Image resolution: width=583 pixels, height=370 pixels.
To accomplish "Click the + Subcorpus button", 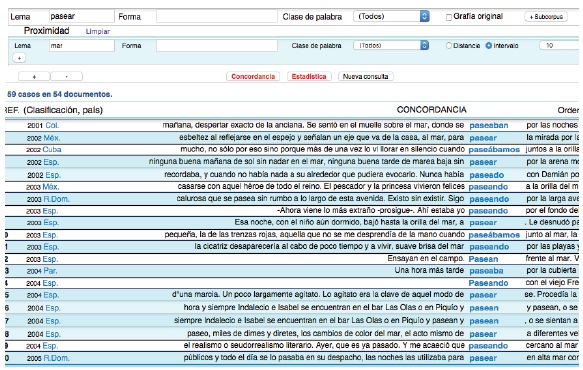I will 546,17.
